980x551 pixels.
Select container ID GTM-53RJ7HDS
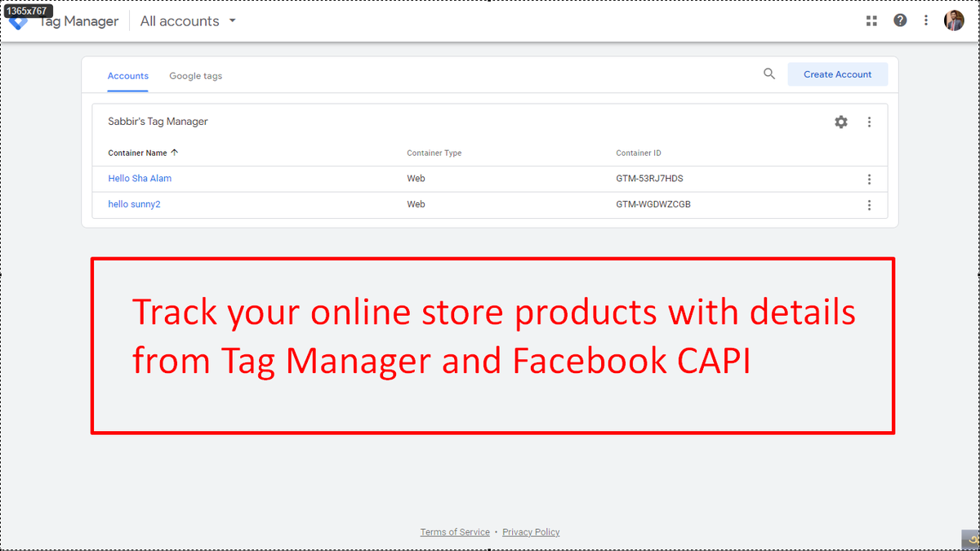pyautogui.click(x=649, y=178)
